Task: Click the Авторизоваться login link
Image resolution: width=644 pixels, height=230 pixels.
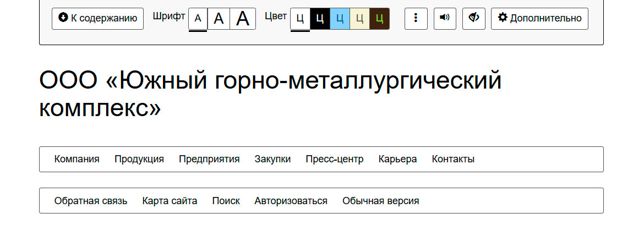Action: coord(291,201)
